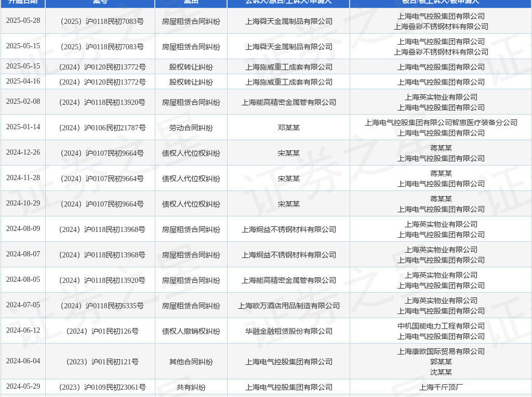Screen dimensions: 532x397
Task: Select plaintiff 上海欧万酒店用品制造有限公司
Action: [x=289, y=306]
